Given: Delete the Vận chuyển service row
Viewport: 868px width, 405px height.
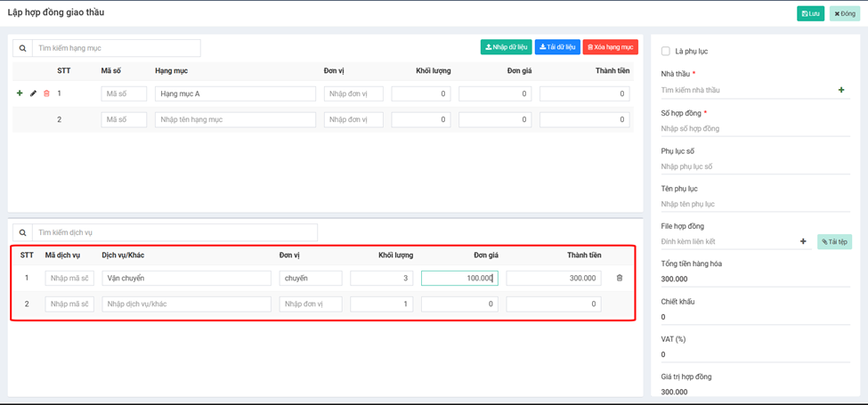Looking at the screenshot, I should click(620, 279).
